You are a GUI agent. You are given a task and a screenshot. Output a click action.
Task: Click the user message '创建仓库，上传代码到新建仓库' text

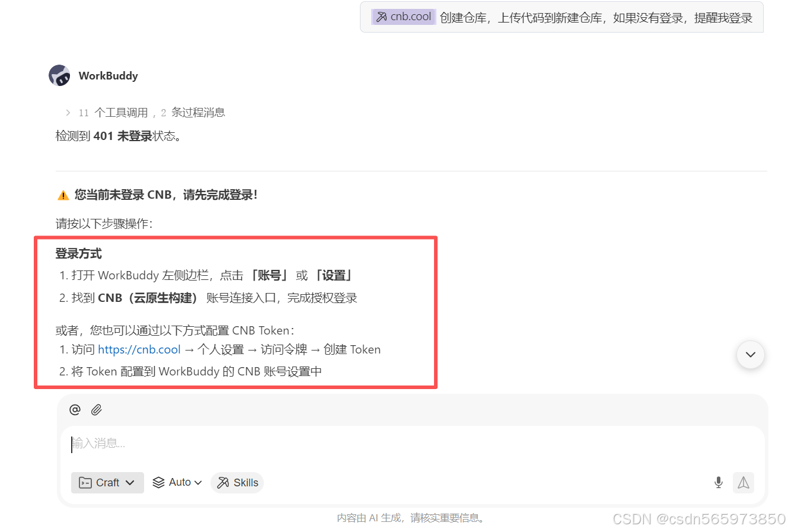coord(596,18)
